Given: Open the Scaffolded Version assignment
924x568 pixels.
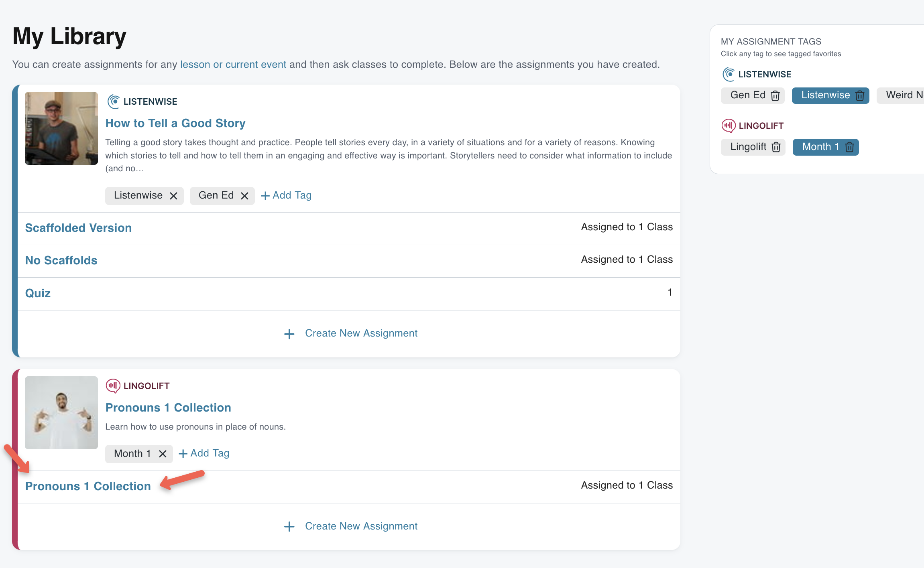Looking at the screenshot, I should (78, 228).
